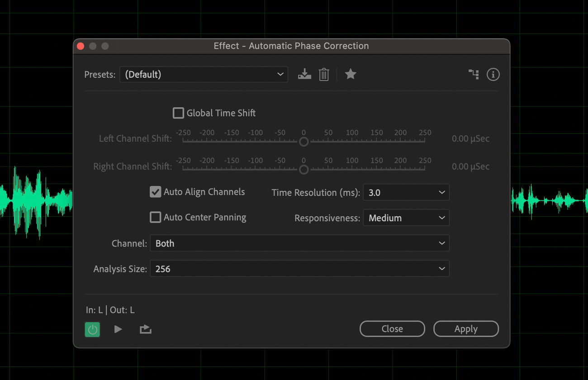Open the channel map editor
The image size is (588, 380).
click(474, 74)
